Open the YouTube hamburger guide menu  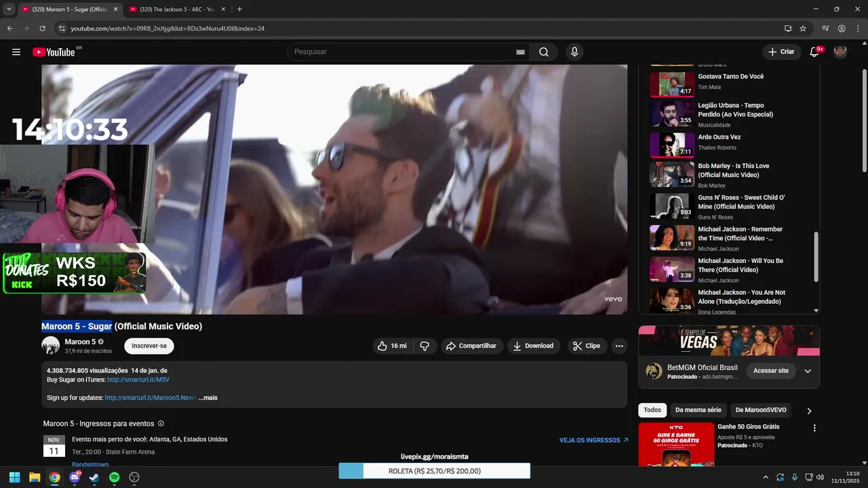[16, 52]
